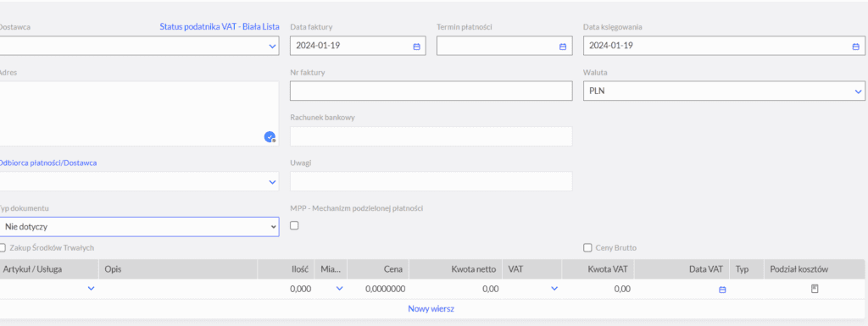Expand the Dostawca dropdown
This screenshot has height=326, width=868.
click(x=272, y=47)
